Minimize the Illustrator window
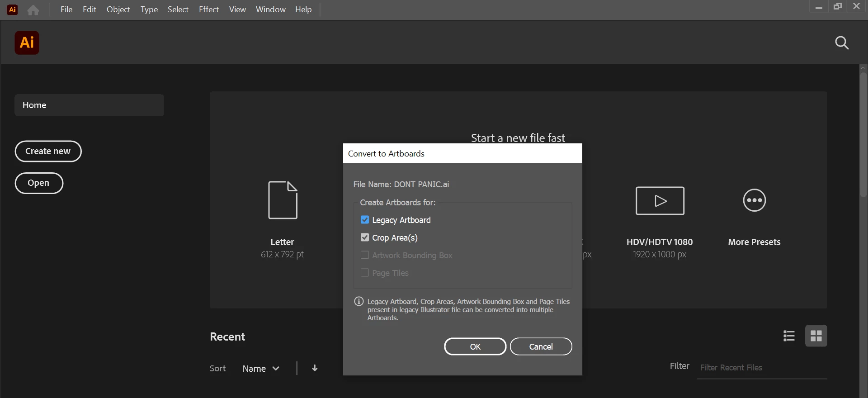Viewport: 868px width, 398px height. 819,7
